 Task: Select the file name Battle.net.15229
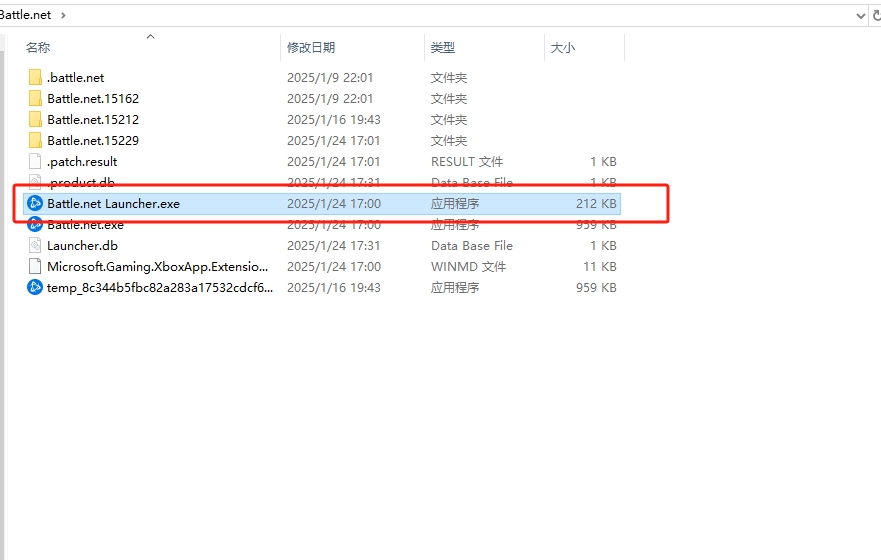(93, 140)
